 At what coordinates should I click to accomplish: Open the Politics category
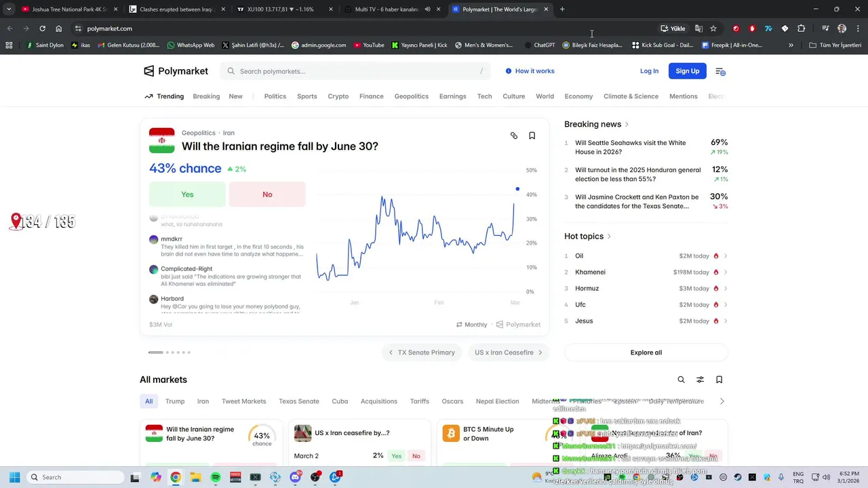pyautogui.click(x=275, y=96)
